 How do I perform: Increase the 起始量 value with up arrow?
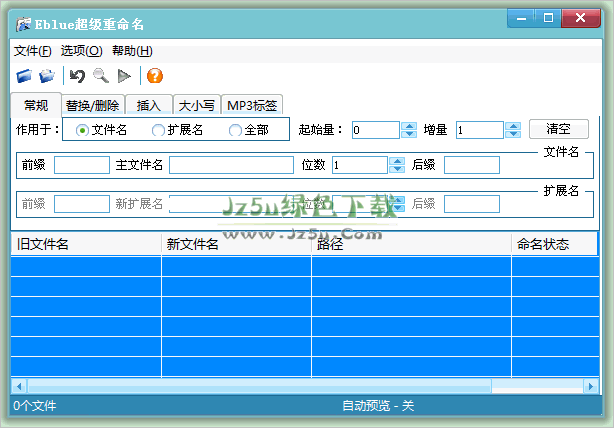pyautogui.click(x=409, y=126)
